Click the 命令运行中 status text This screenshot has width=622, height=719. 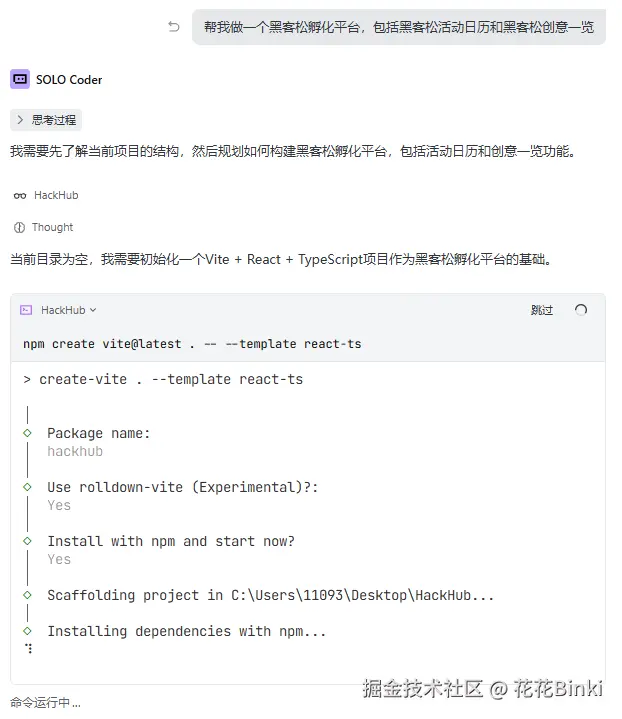click(x=45, y=703)
